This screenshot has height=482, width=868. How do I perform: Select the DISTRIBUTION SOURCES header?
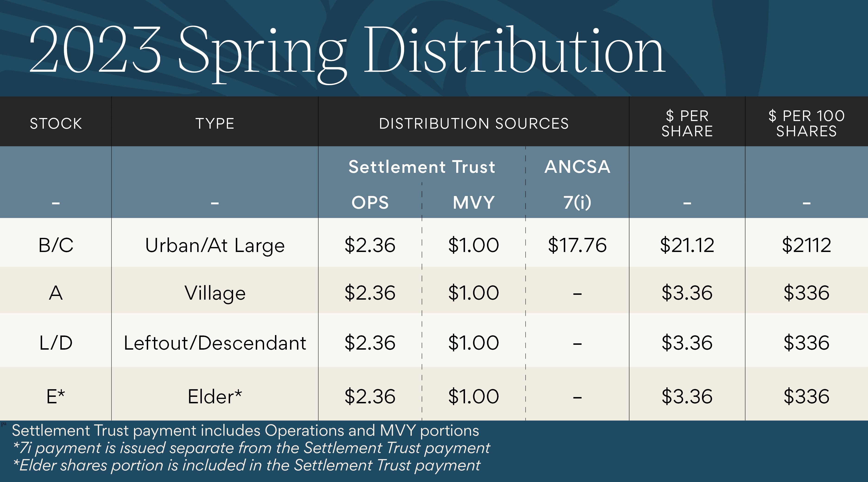coord(473,123)
